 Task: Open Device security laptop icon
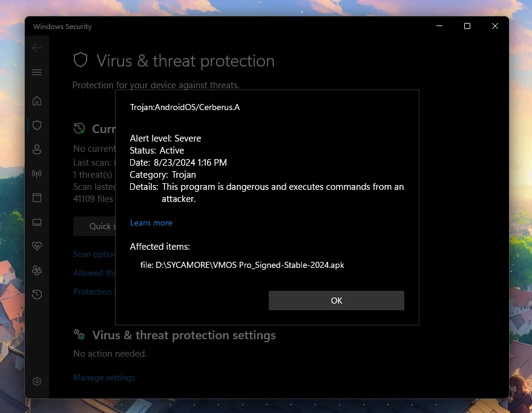(x=37, y=222)
